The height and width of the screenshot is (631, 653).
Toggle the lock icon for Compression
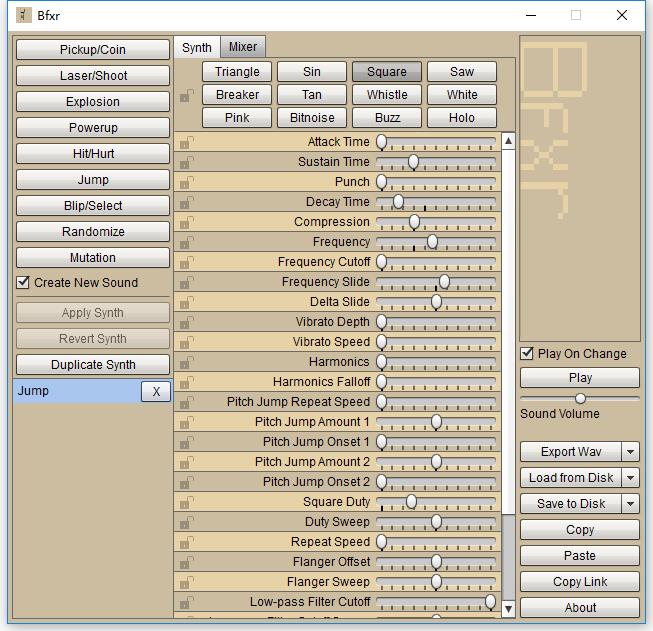tap(187, 222)
